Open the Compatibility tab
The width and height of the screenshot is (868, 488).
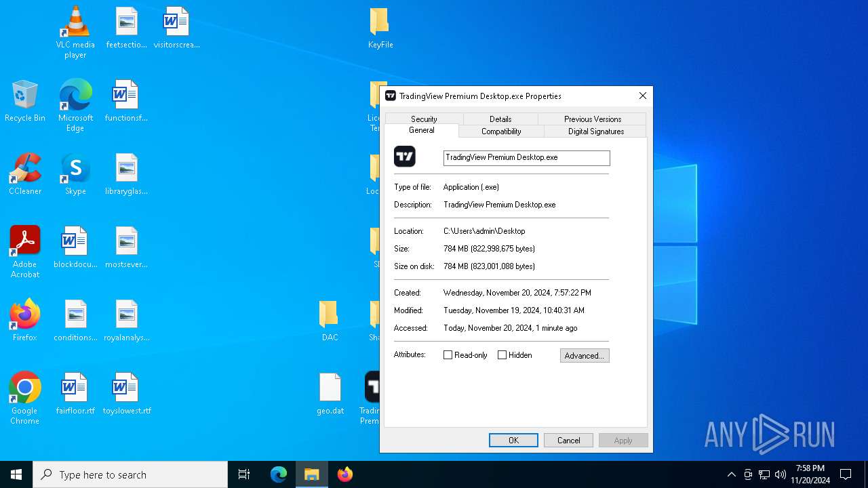(x=501, y=131)
